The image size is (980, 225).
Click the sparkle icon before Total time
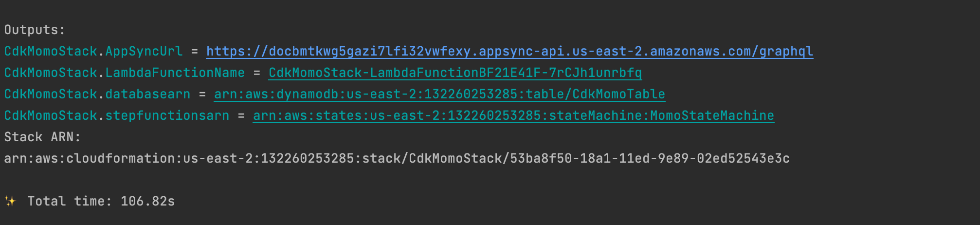point(10,201)
